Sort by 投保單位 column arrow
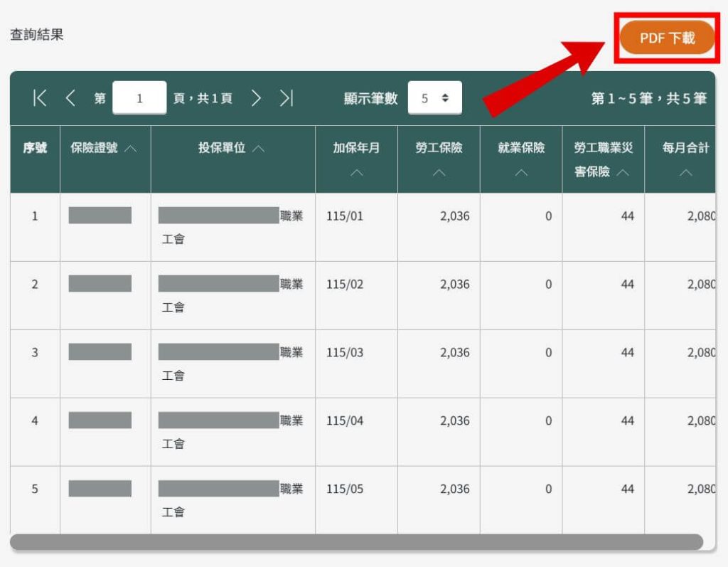Screen dimensions: 728x567 (259, 149)
